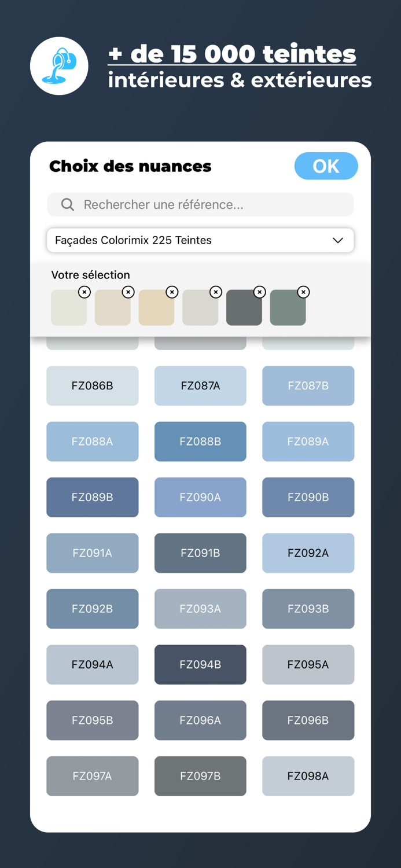
Task: Remove the dark gray swatch from the selection
Action: pos(260,292)
